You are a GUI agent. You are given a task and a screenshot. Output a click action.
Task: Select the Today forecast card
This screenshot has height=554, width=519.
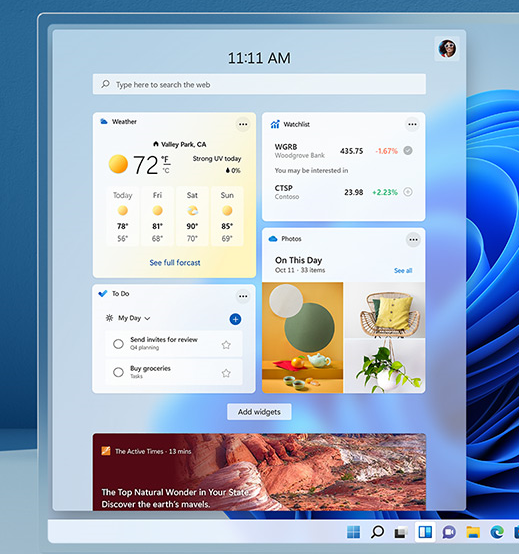(x=123, y=216)
